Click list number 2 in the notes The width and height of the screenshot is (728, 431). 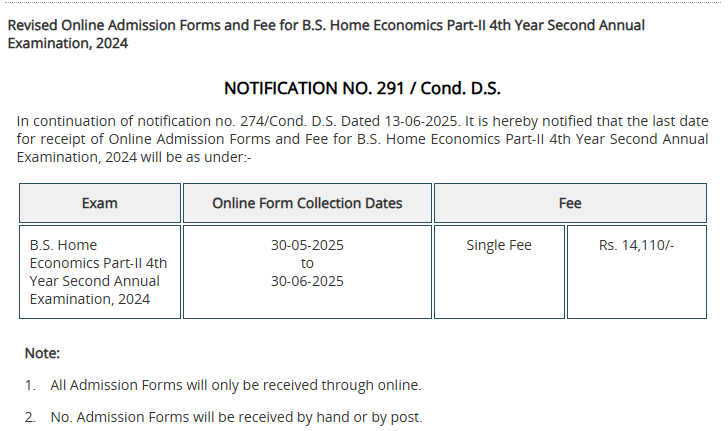(30, 417)
